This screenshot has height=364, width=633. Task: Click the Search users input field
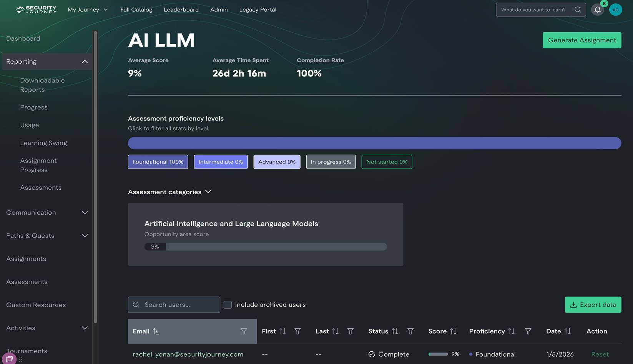[x=174, y=305]
